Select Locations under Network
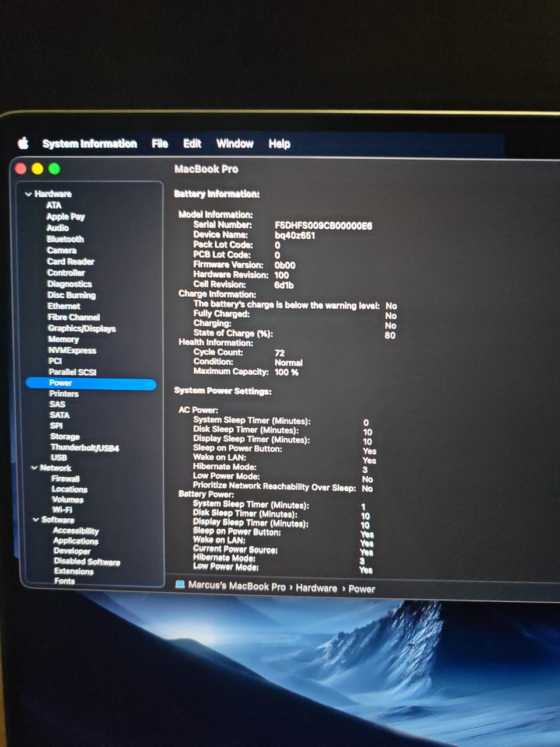Screen dimensions: 560x747 pos(69,489)
